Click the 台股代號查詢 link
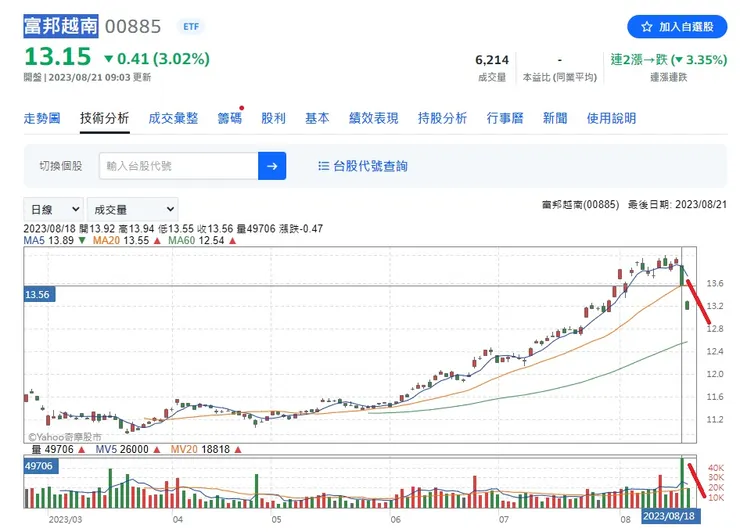Screen dimensions: 740x532 point(370,166)
